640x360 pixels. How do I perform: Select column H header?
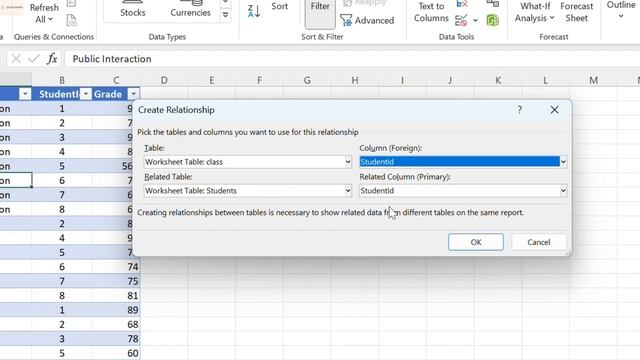[x=355, y=80]
